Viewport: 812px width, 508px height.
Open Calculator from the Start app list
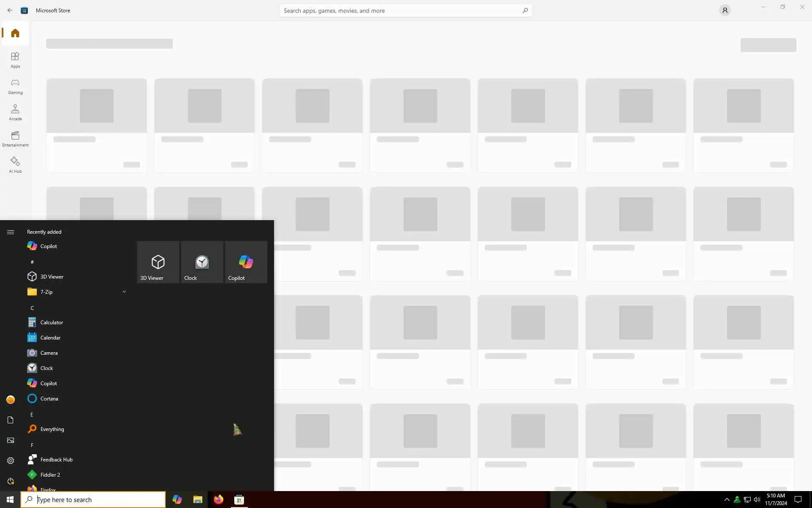tap(52, 323)
